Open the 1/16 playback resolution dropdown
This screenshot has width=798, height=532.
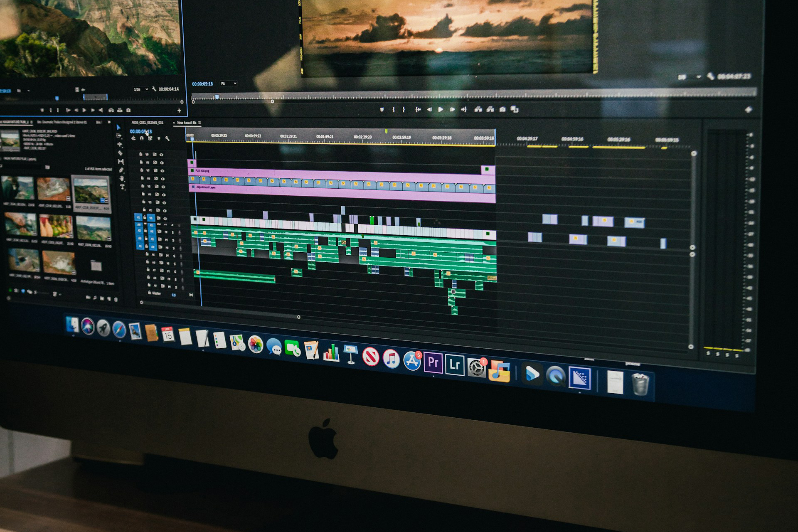click(x=140, y=89)
